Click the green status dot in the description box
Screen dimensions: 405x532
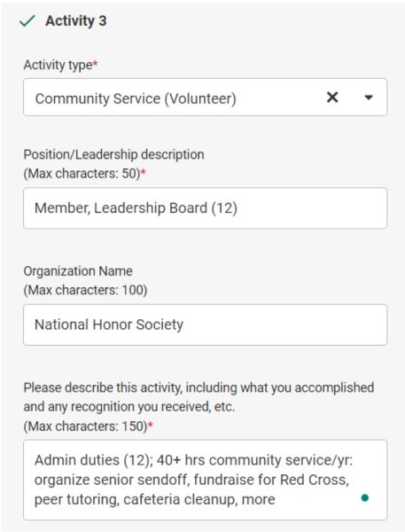tap(365, 497)
